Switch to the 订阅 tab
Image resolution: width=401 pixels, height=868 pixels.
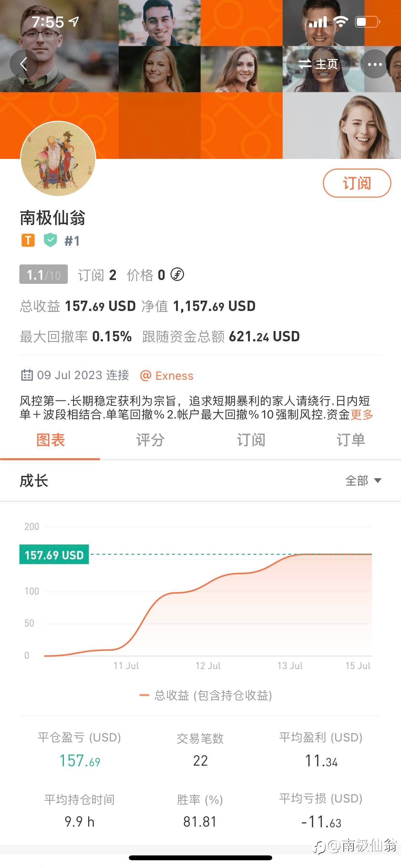(x=251, y=440)
